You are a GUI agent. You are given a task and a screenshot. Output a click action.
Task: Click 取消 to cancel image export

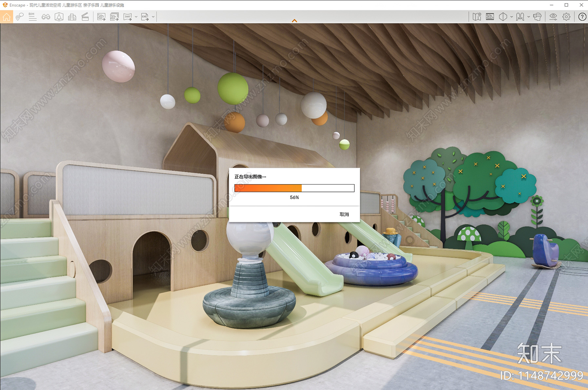[x=344, y=214]
